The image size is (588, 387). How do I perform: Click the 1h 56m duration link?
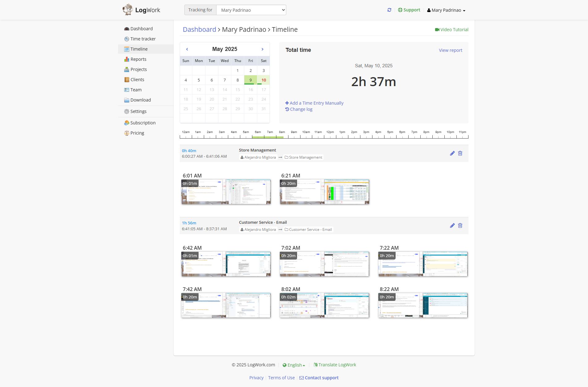tap(189, 223)
